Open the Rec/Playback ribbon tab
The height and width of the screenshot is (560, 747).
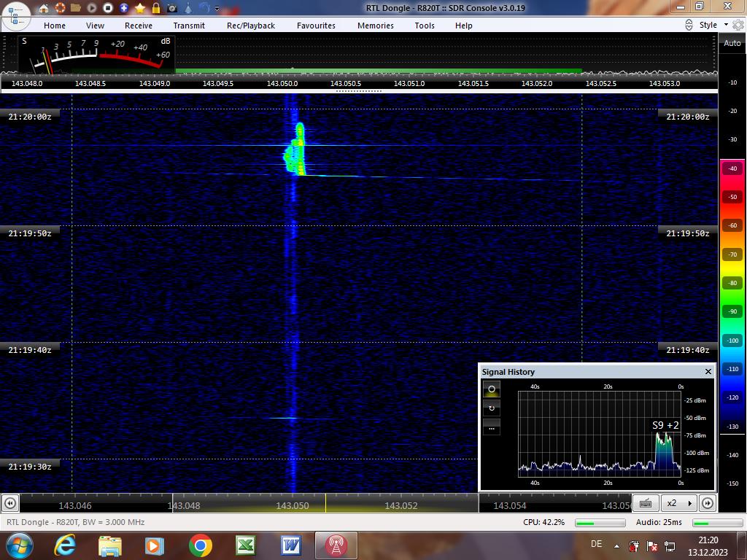coord(251,26)
